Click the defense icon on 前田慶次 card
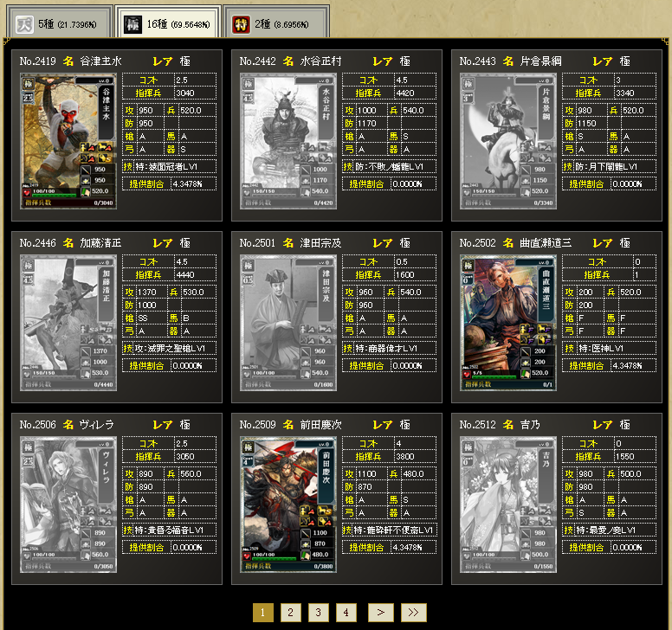 click(306, 544)
